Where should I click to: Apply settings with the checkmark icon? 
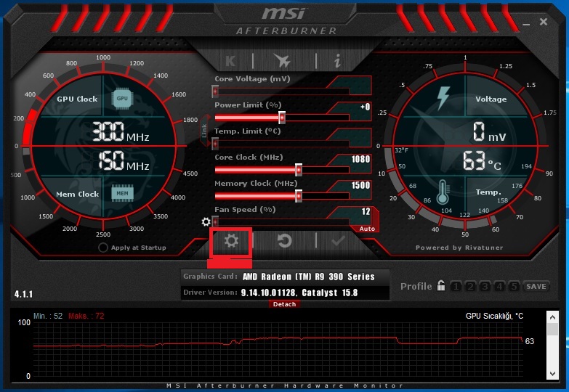tap(338, 240)
